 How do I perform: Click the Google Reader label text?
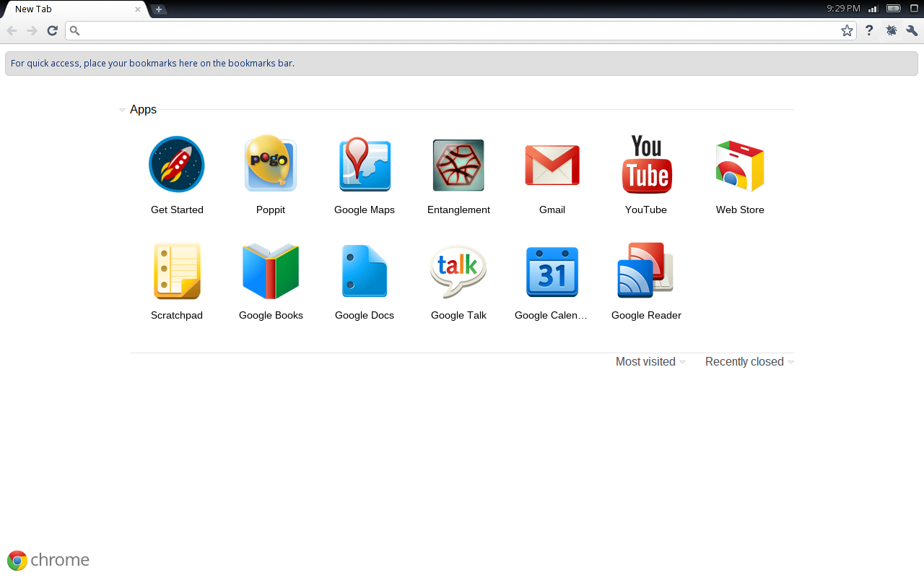click(646, 315)
